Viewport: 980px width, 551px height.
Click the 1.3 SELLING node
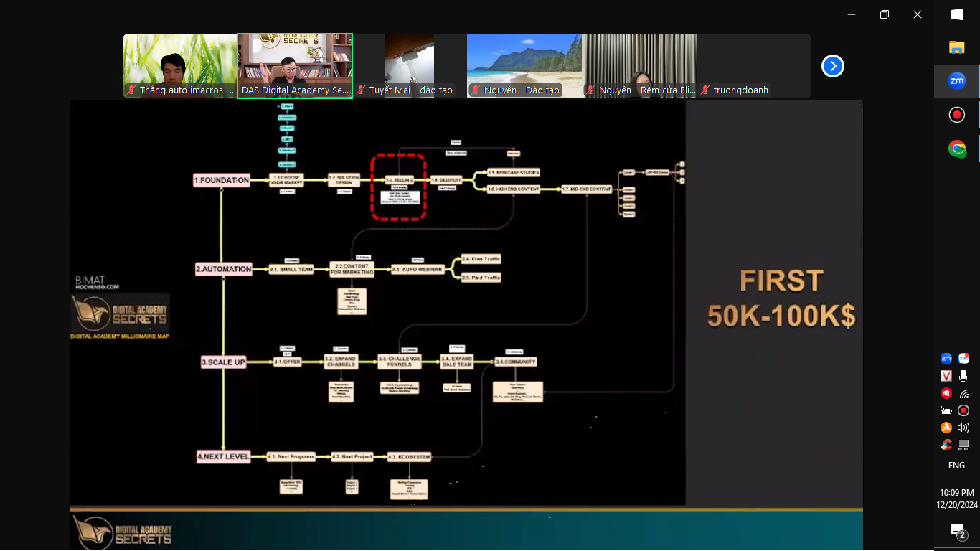399,180
